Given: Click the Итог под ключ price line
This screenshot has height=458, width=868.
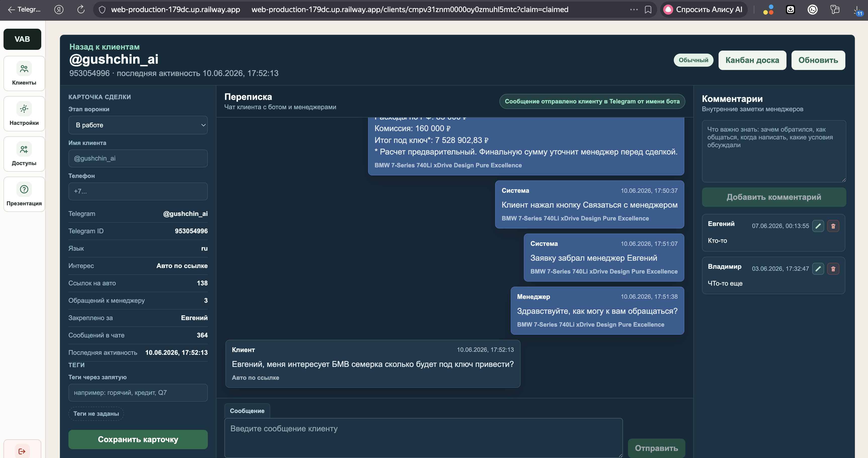Looking at the screenshot, I should [x=431, y=140].
